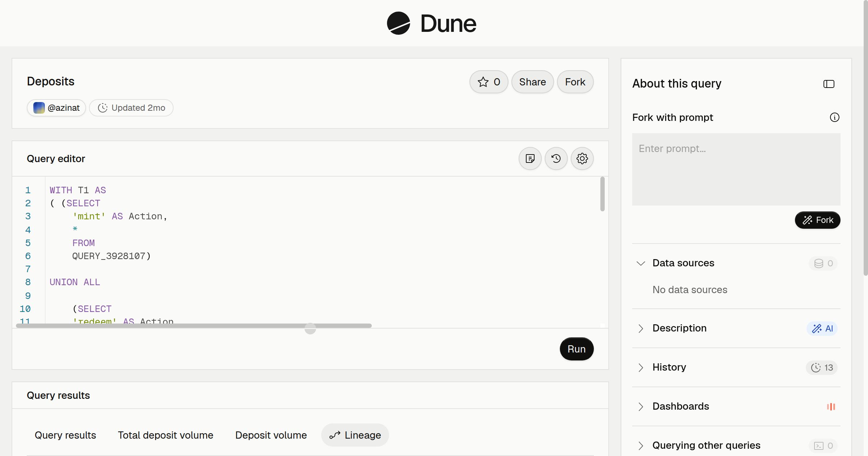Screen dimensions: 868x456
Task: Click the Dashboards bar chart icon
Action: click(831, 406)
